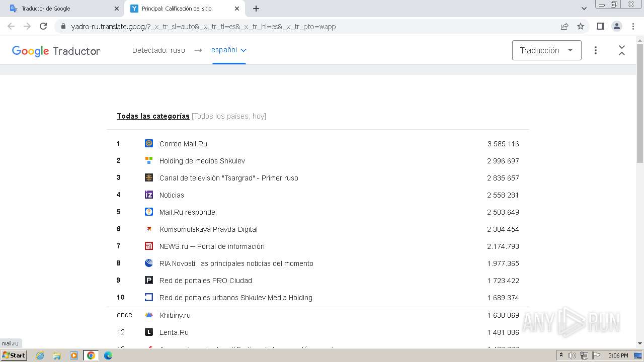Open File Explorer from taskbar
The width and height of the screenshot is (644, 362).
pos(57,355)
